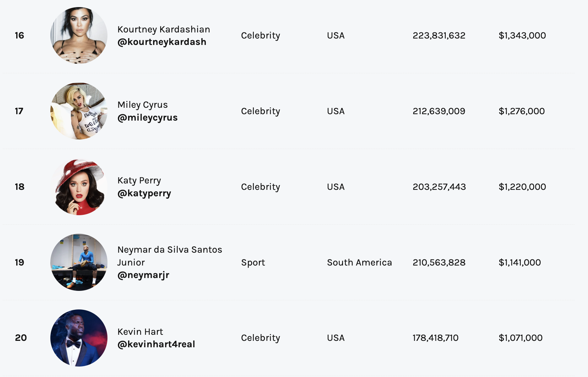This screenshot has height=377, width=588.
Task: Click follower count 223,831,632
Action: point(439,35)
